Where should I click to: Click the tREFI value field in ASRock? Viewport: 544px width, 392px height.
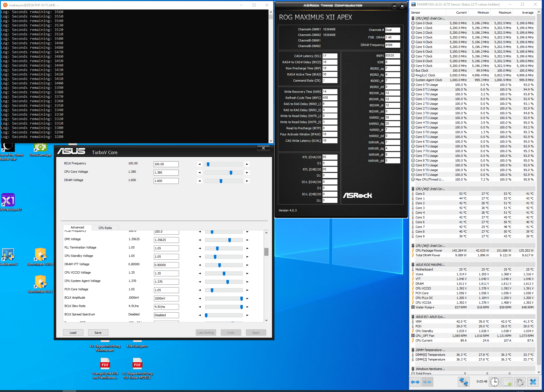coord(393,56)
